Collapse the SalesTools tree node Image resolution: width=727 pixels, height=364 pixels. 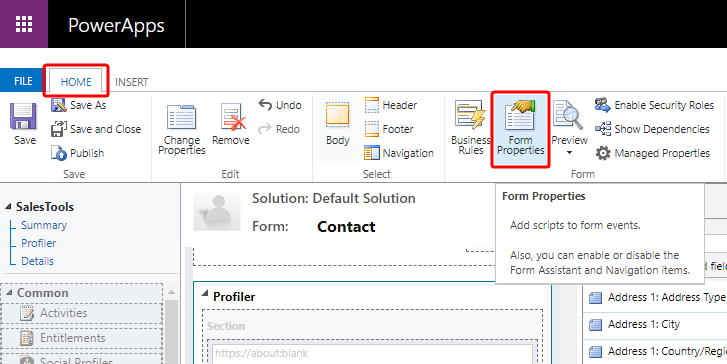8,207
